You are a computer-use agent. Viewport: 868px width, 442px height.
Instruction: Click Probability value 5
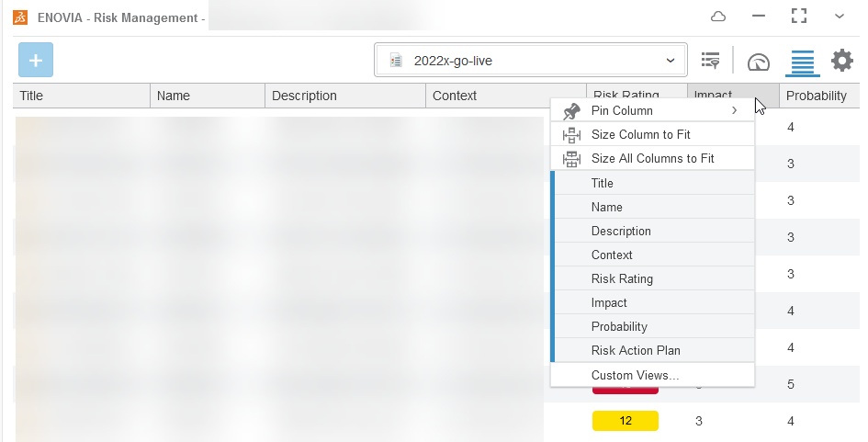tap(791, 384)
